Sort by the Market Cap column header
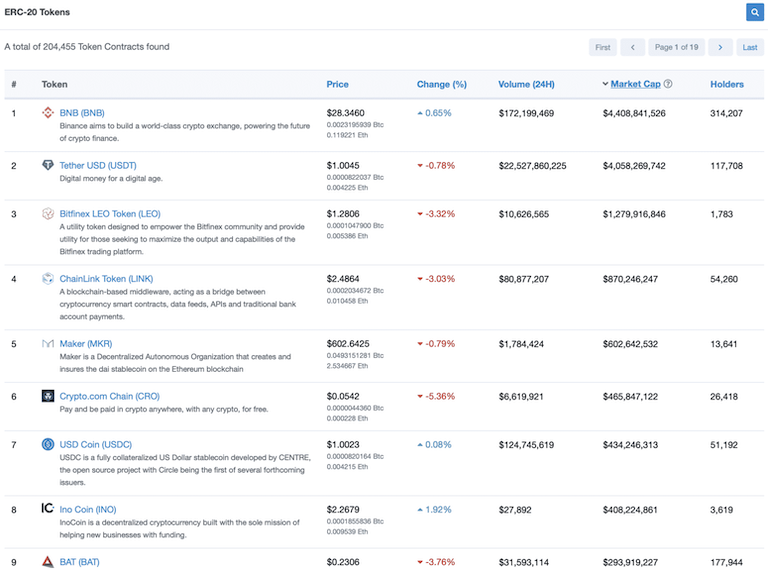This screenshot has width=768, height=570. point(635,84)
